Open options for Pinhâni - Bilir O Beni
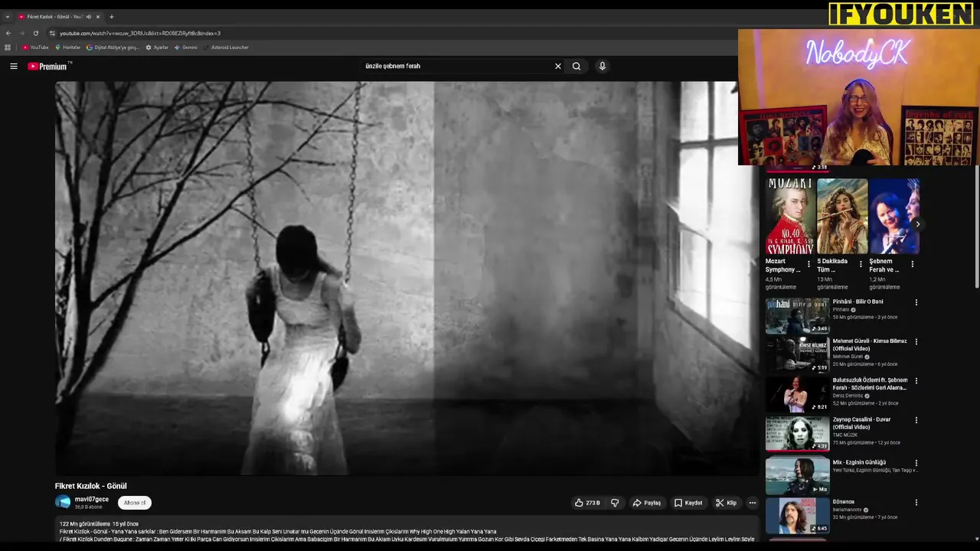980x551 pixels. [916, 302]
